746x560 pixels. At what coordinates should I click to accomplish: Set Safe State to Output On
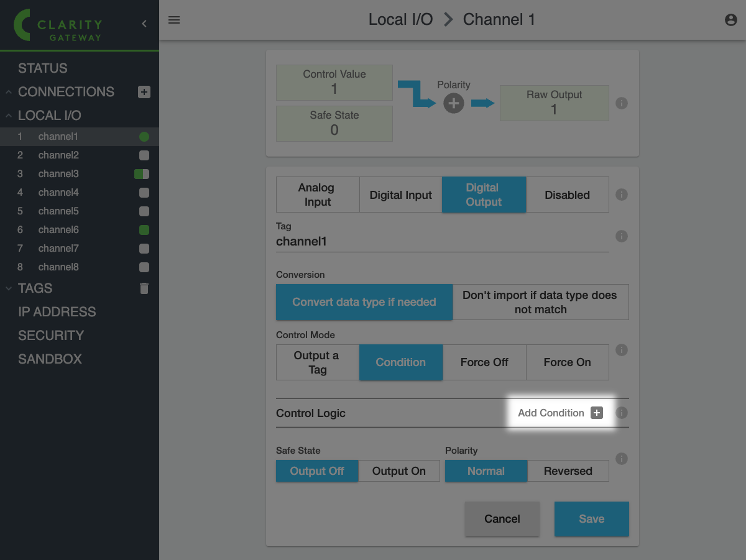(398, 471)
